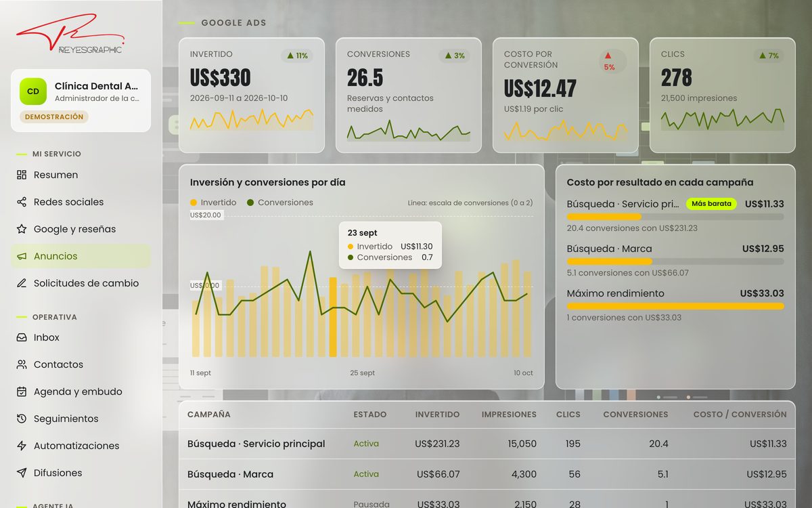Click the Conversiones 3% change badge
Image resolution: width=812 pixels, height=508 pixels.
pos(454,56)
